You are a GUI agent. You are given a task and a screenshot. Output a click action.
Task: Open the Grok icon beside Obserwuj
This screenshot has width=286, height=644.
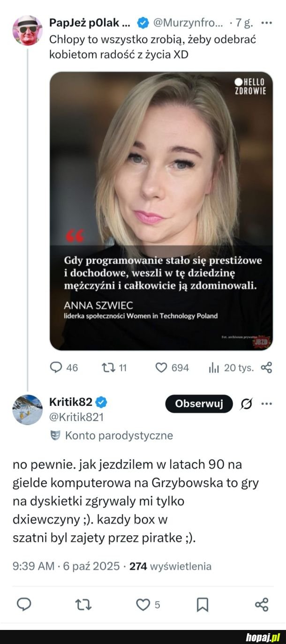245,404
